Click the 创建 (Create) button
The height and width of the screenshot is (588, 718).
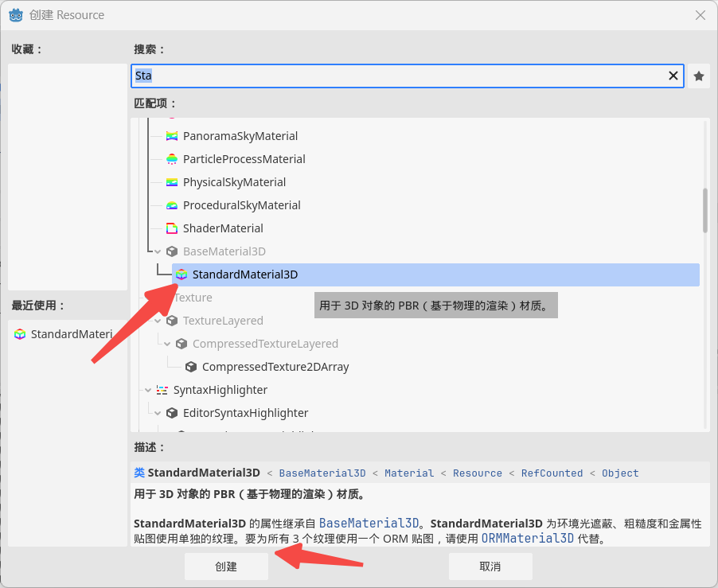(x=226, y=567)
